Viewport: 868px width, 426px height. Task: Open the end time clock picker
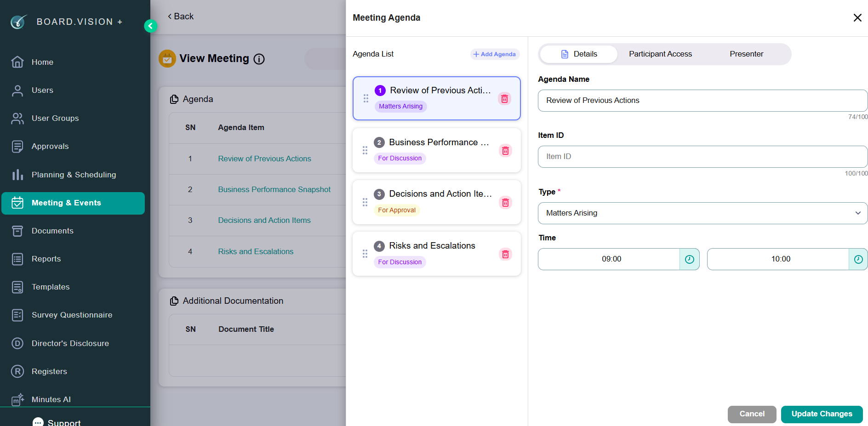tap(858, 259)
